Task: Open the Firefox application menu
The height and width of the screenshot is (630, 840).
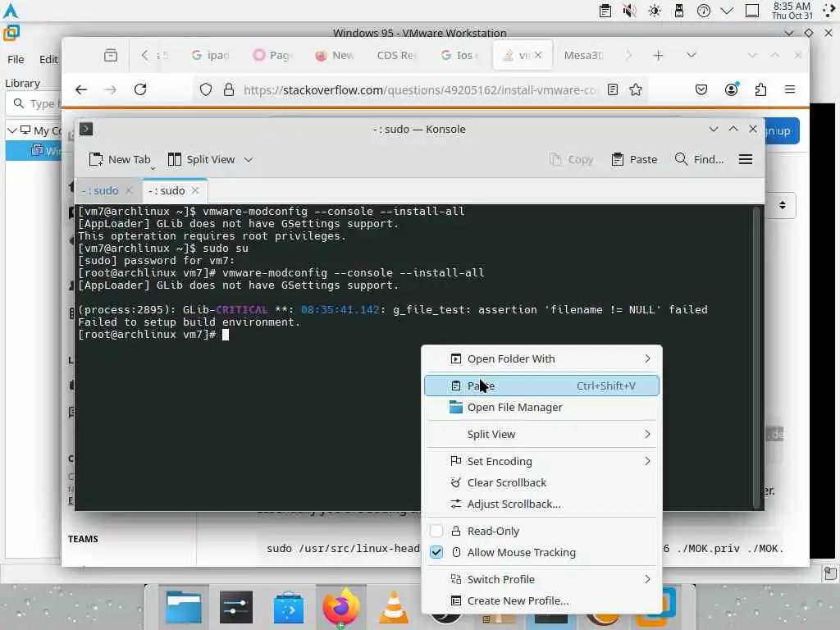Action: click(x=790, y=89)
